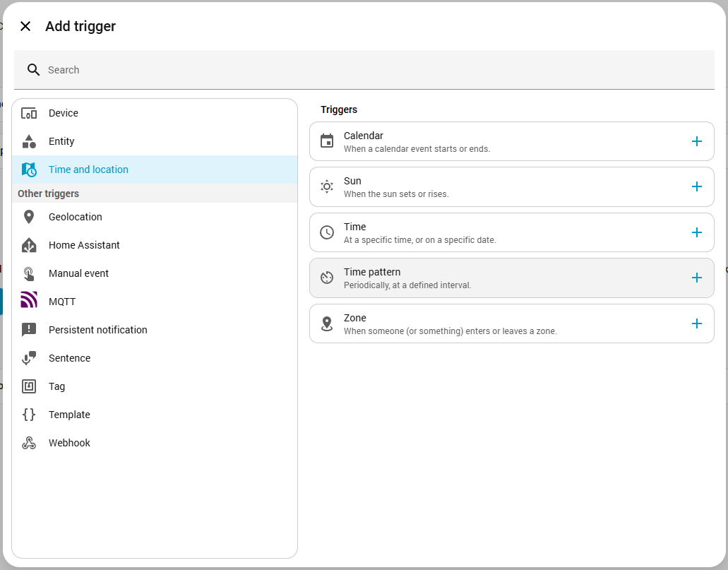Click the Device category icon
The image size is (728, 570).
coord(29,113)
